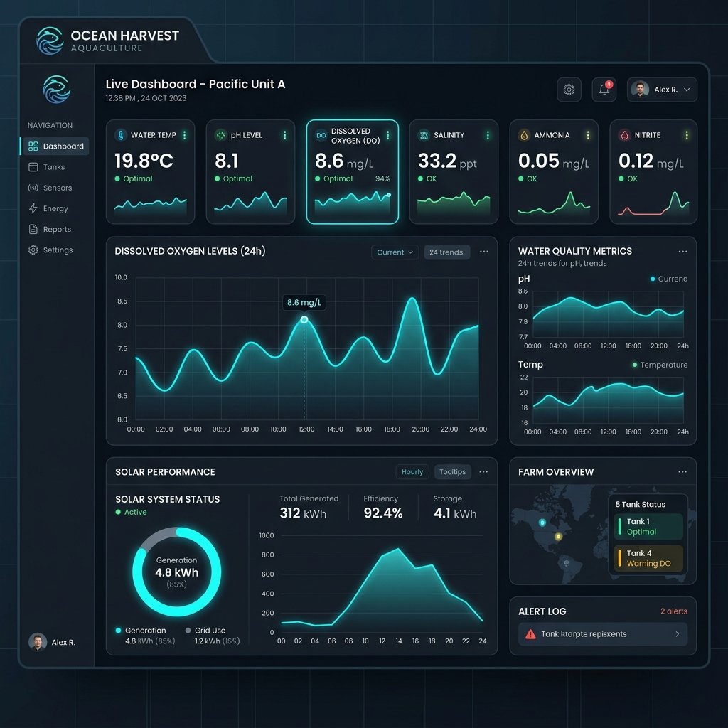Go to Dashboard in navigation
Image resolution: width=728 pixels, height=728 pixels.
pyautogui.click(x=55, y=146)
